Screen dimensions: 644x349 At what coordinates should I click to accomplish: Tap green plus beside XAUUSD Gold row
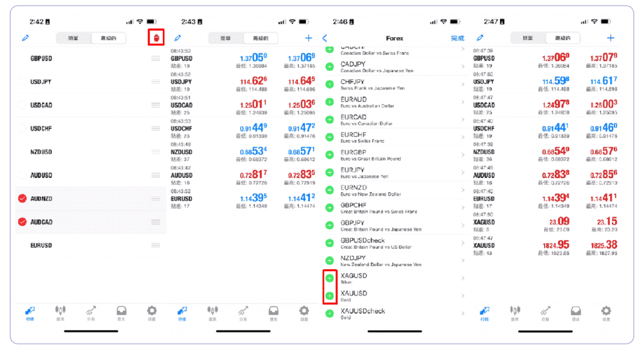(x=330, y=296)
